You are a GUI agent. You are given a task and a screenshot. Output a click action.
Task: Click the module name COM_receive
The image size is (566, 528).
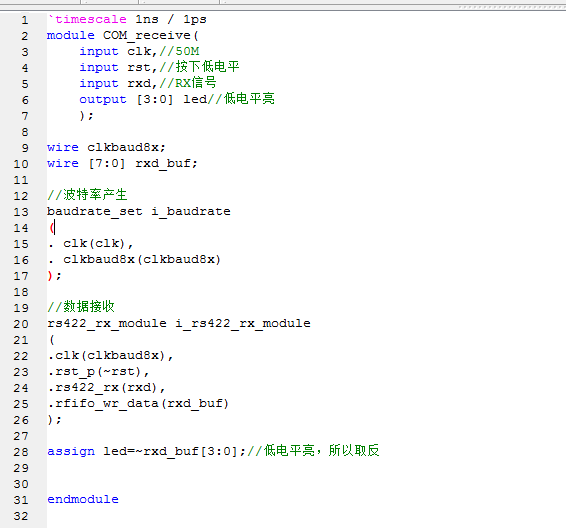(x=147, y=35)
